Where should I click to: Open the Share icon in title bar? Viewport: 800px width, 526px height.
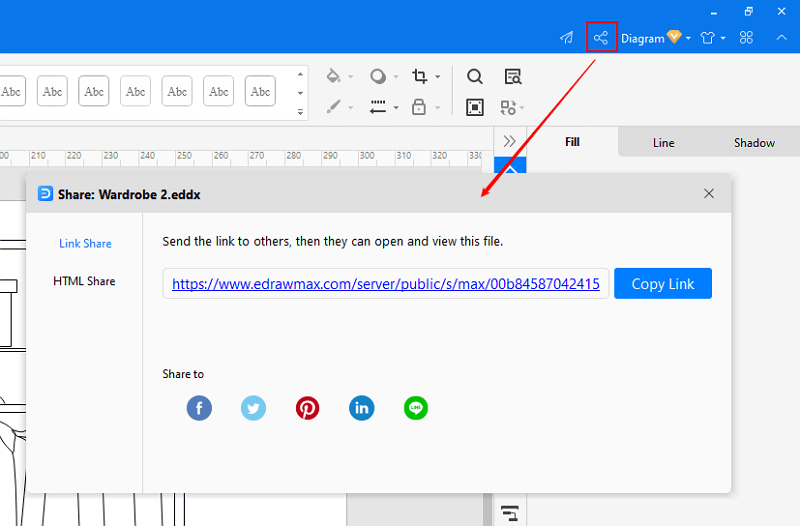point(601,37)
